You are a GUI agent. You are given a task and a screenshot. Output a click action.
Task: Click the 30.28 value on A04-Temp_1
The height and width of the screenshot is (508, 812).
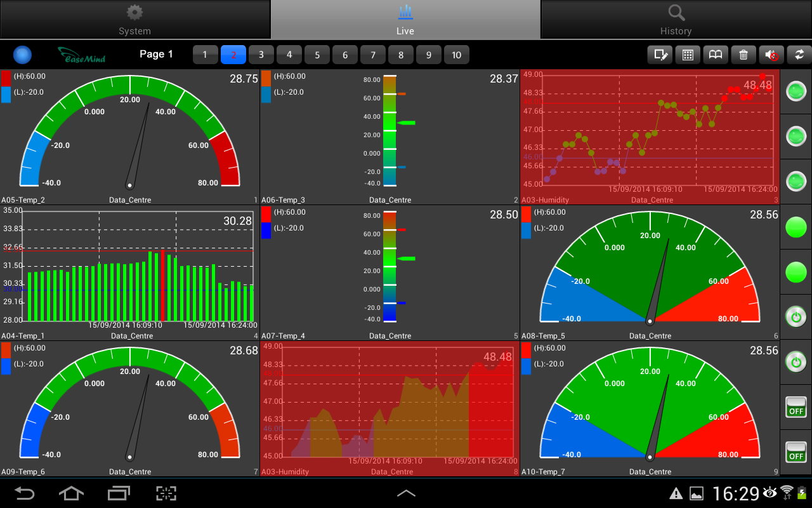point(237,221)
